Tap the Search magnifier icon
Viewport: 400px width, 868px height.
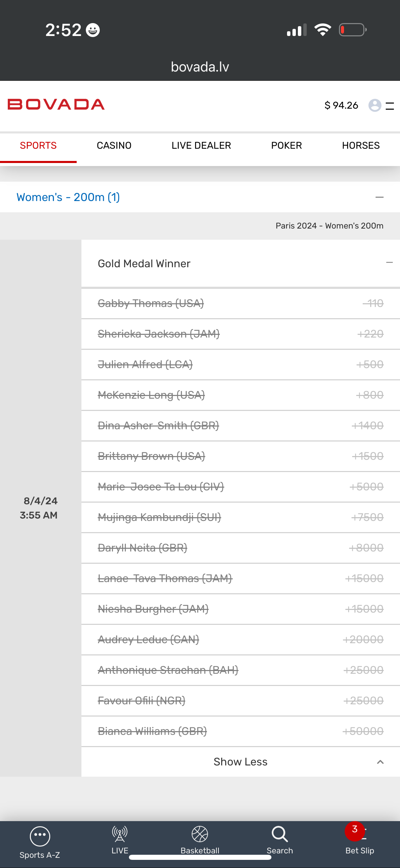(280, 835)
